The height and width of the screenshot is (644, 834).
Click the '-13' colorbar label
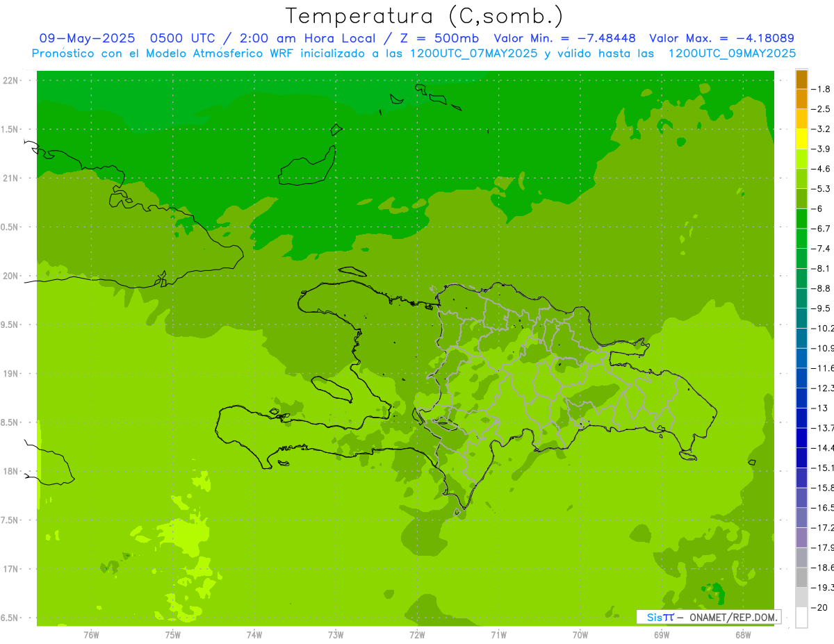click(x=819, y=408)
